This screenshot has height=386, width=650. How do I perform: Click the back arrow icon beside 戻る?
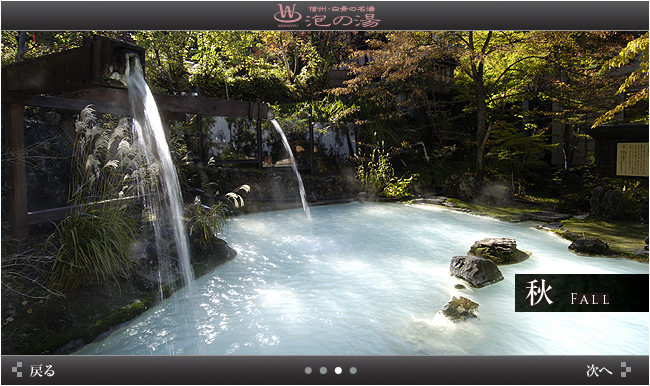point(17,370)
